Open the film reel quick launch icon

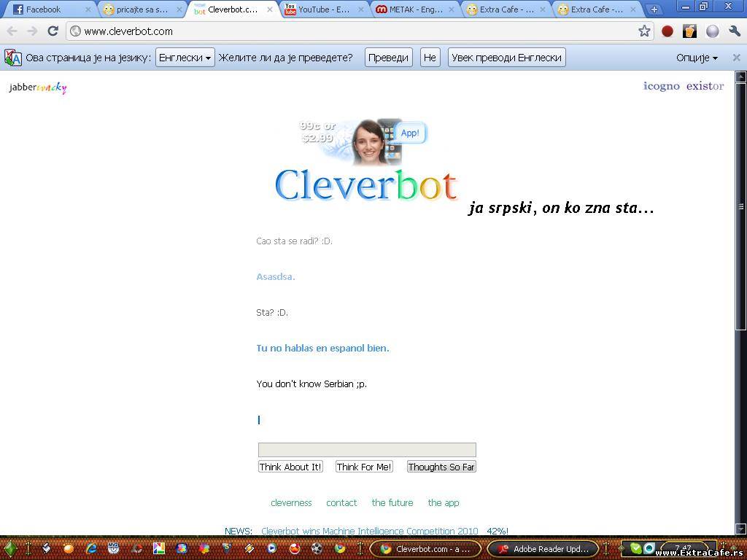317,548
